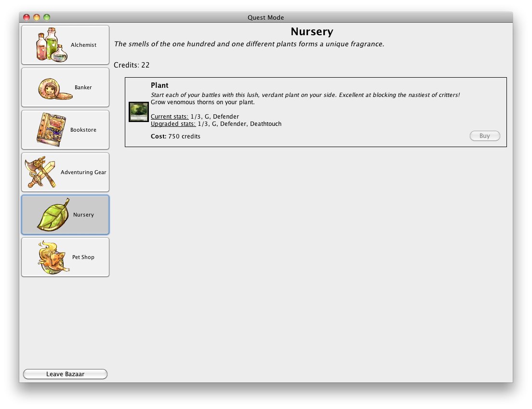
Task: Minimize Quest Mode with the yellow button
Action: [36, 17]
